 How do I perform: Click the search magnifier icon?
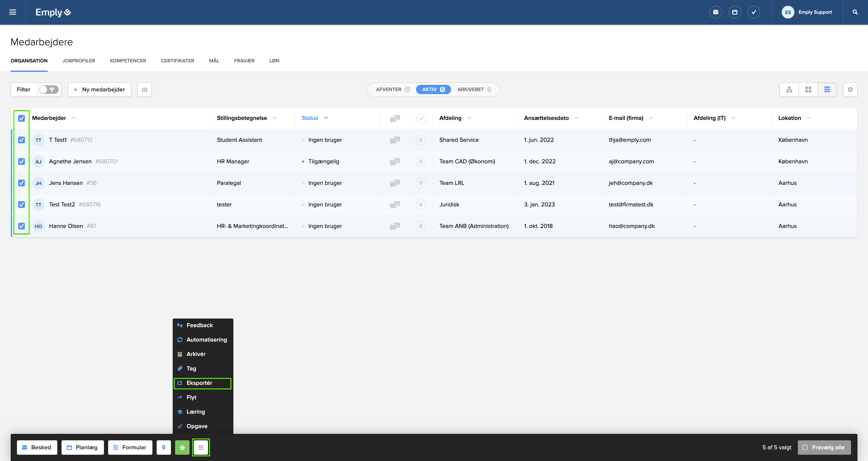pyautogui.click(x=855, y=12)
